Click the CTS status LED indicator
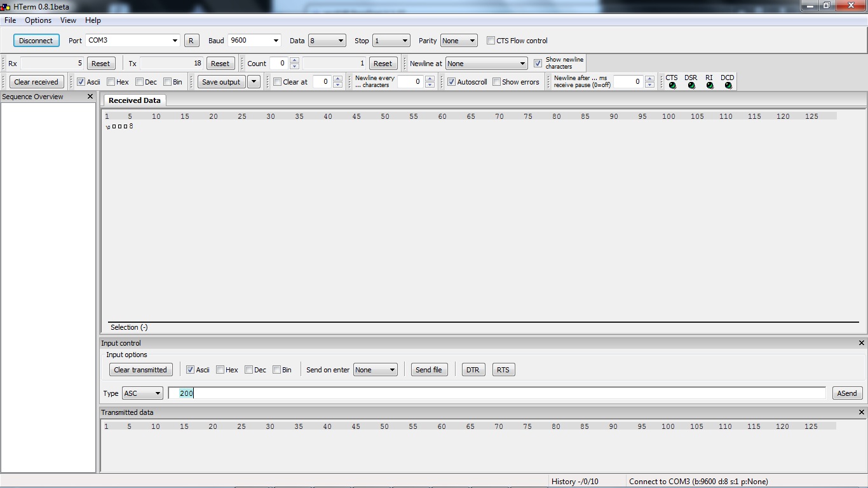Screen dimensions: 868x488 pyautogui.click(x=672, y=86)
